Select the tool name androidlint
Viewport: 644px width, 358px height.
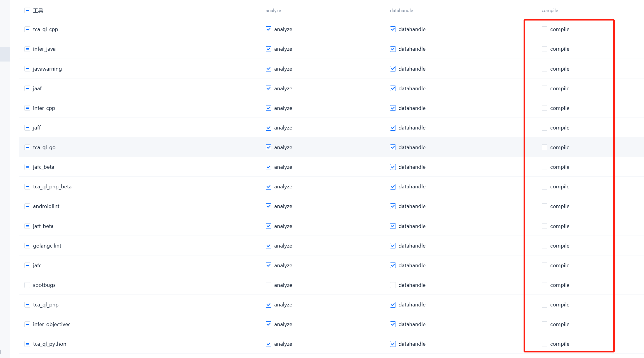coord(46,206)
